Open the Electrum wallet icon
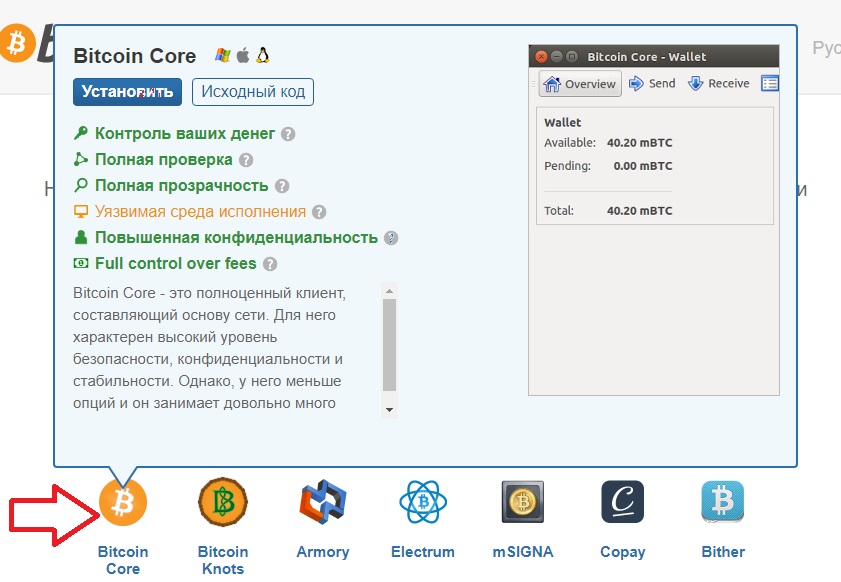The image size is (841, 582). point(423,502)
